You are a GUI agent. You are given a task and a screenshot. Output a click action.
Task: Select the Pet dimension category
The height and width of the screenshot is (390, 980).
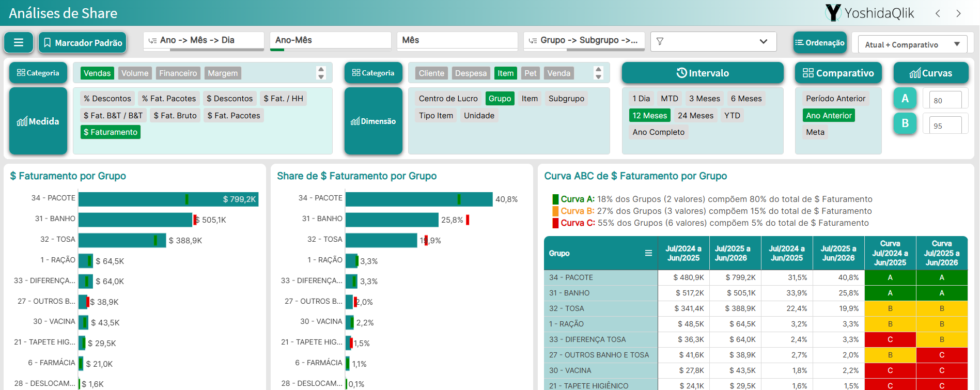pyautogui.click(x=531, y=73)
